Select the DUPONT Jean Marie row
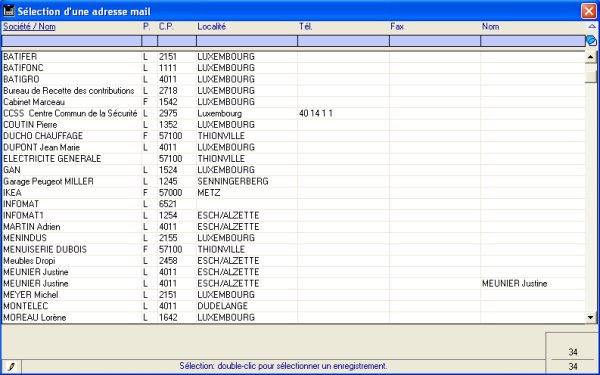Image resolution: width=600 pixels, height=375 pixels. point(293,147)
